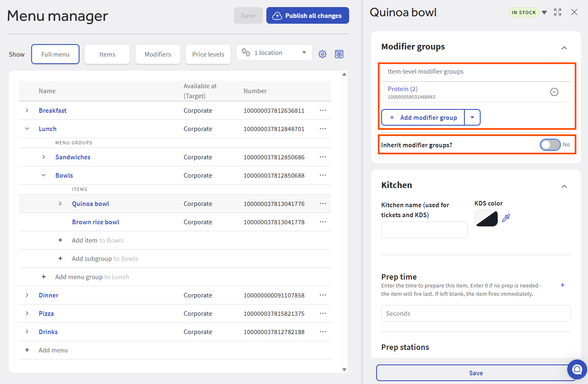This screenshot has height=384, width=588.
Task: Switch to the Modifiers tab
Action: pos(158,55)
